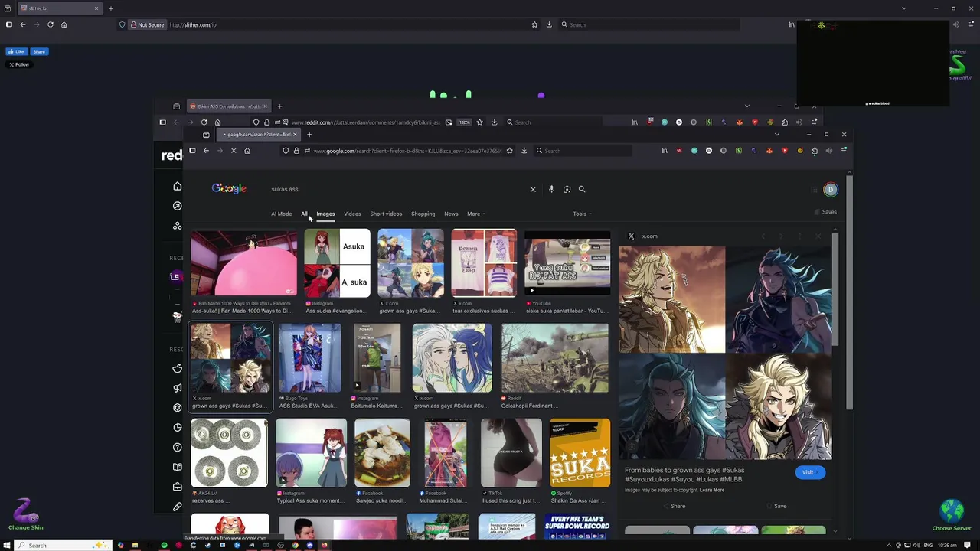Image resolution: width=980 pixels, height=551 pixels.
Task: Expand list all tabs chevron in Reddit window
Action: click(746, 106)
